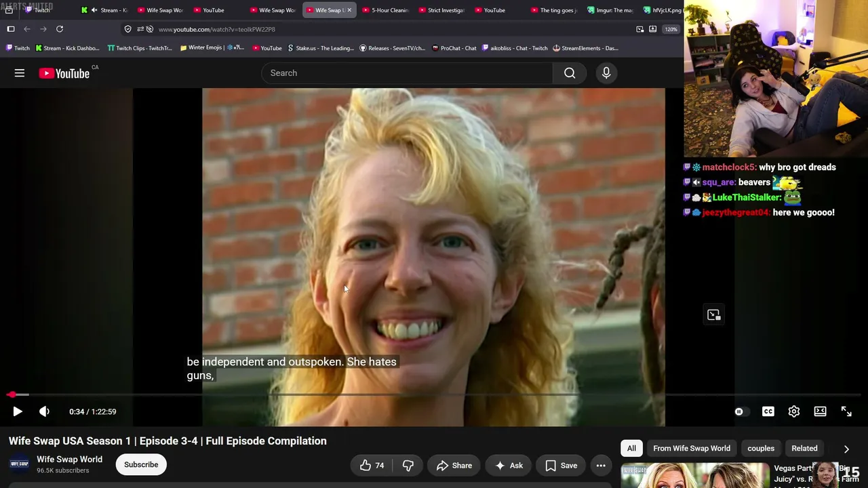Open more actions ellipsis menu
868x488 pixels.
click(601, 465)
